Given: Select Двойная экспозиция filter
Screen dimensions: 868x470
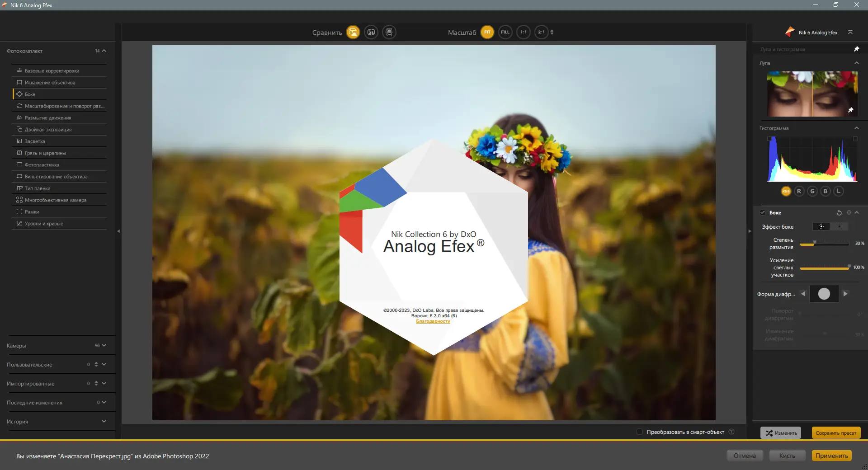Looking at the screenshot, I should pyautogui.click(x=59, y=129).
